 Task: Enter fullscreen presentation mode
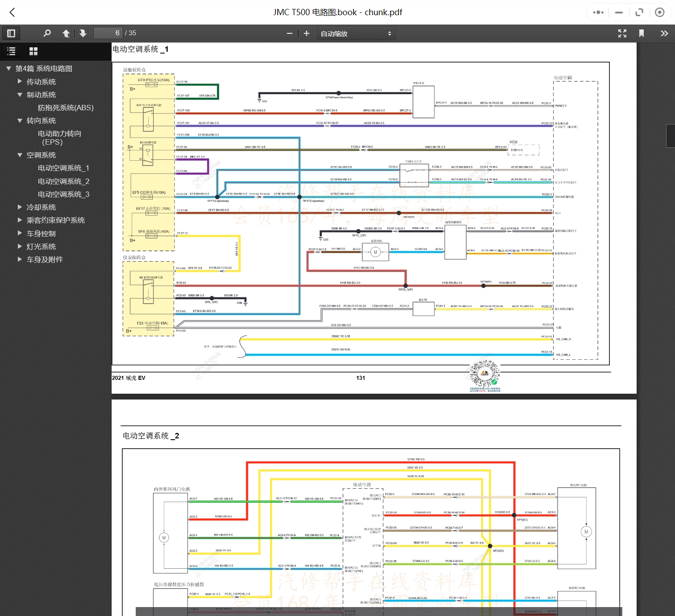click(622, 33)
